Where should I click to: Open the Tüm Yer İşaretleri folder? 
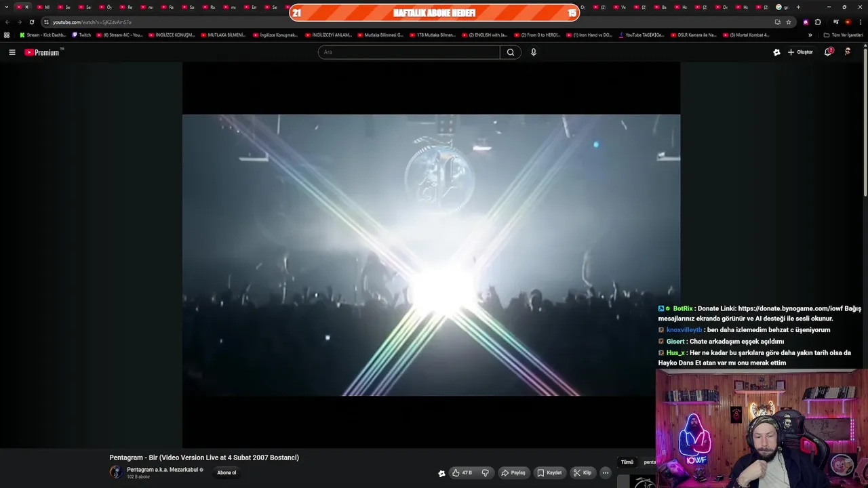(843, 35)
